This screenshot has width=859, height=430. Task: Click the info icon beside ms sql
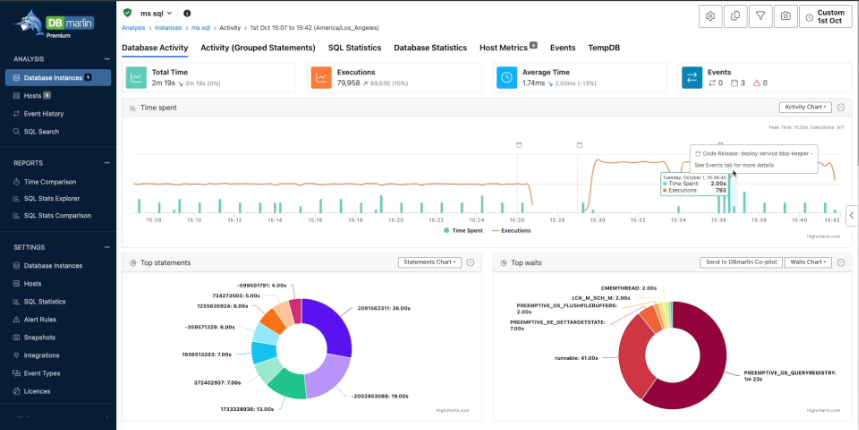pos(187,13)
